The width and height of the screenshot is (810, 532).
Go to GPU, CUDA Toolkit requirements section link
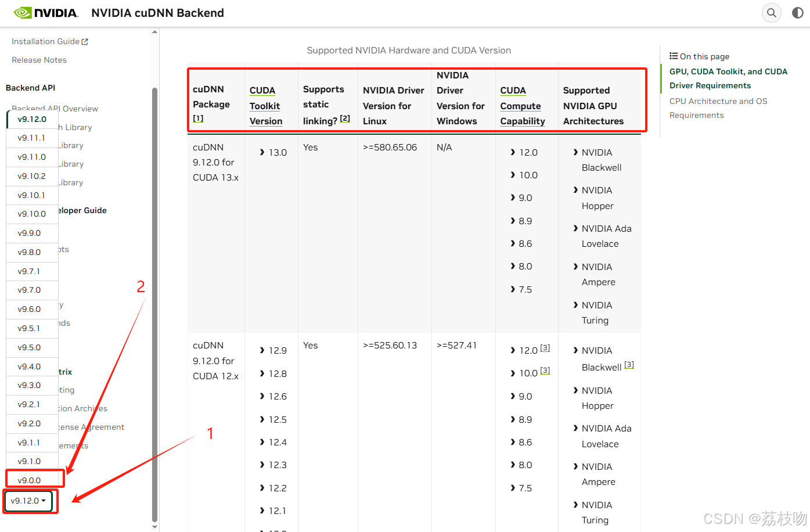click(x=728, y=78)
